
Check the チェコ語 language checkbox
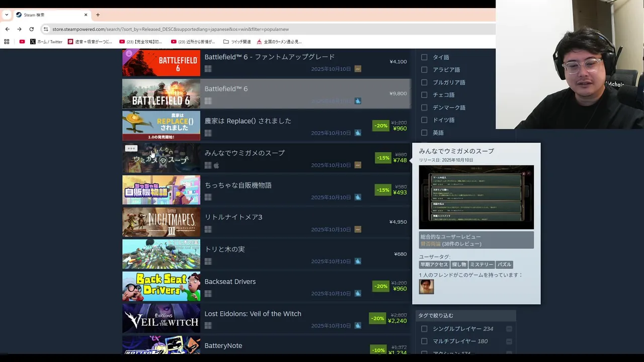tap(424, 95)
